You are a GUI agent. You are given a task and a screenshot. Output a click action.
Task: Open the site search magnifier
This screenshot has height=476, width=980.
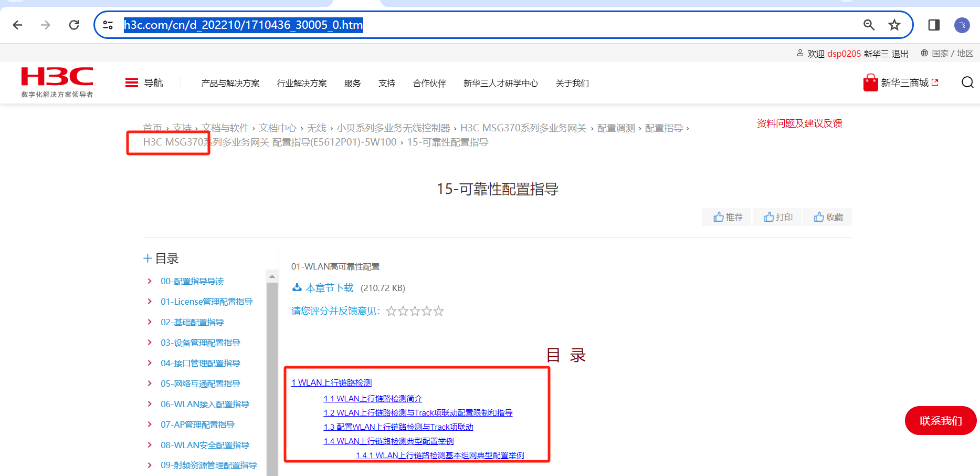967,82
